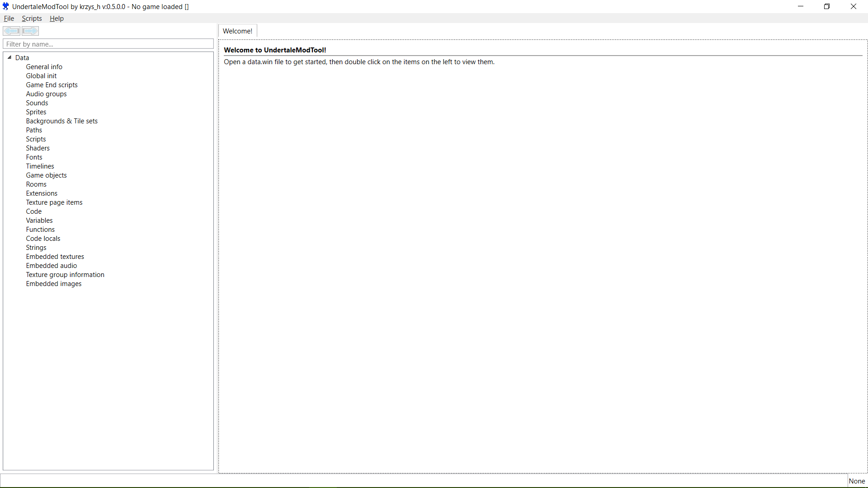Select Sprites in the data tree

point(36,112)
